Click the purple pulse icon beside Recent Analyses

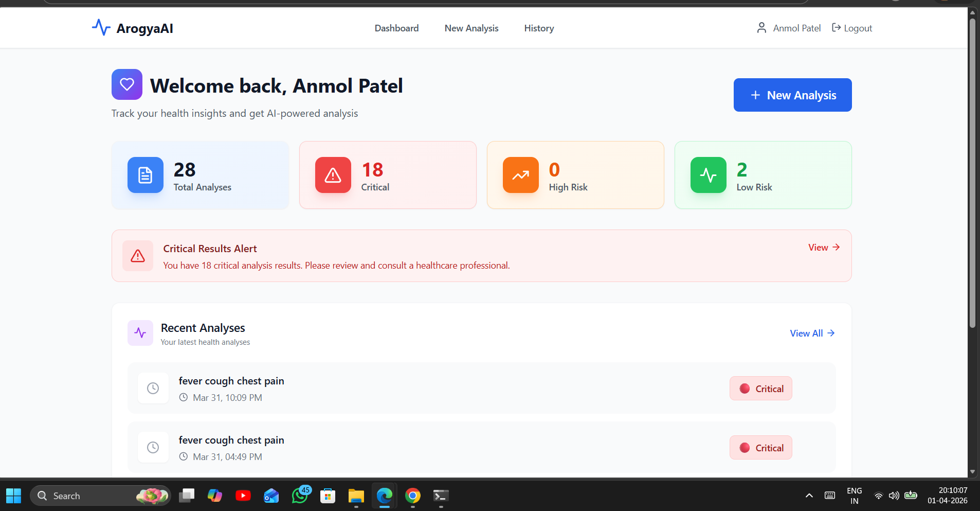click(140, 333)
